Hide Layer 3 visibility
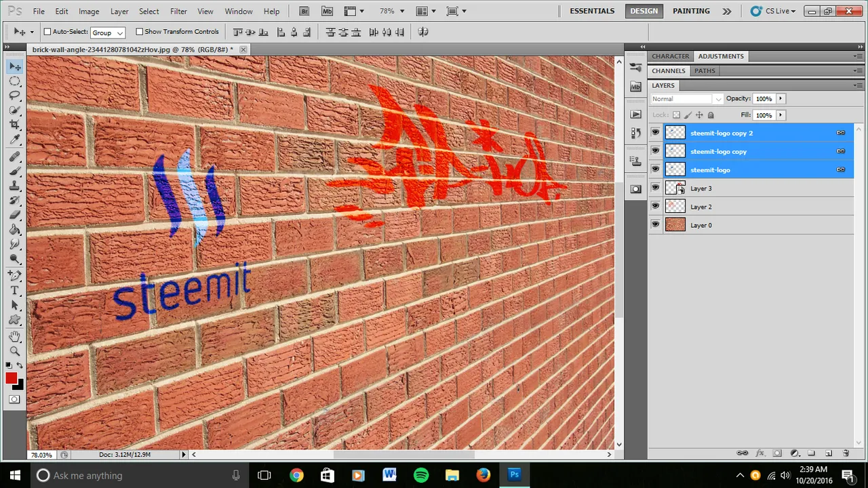This screenshot has width=868, height=488. [x=655, y=188]
